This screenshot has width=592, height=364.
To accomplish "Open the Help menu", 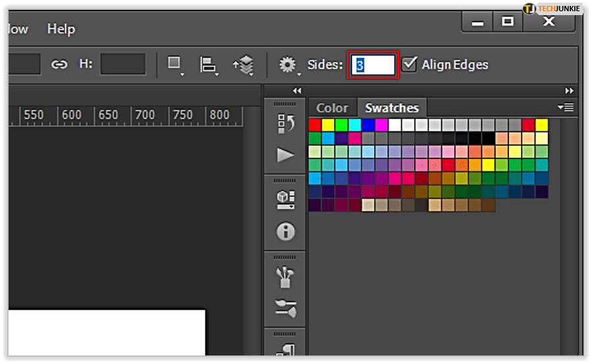I will (x=61, y=29).
